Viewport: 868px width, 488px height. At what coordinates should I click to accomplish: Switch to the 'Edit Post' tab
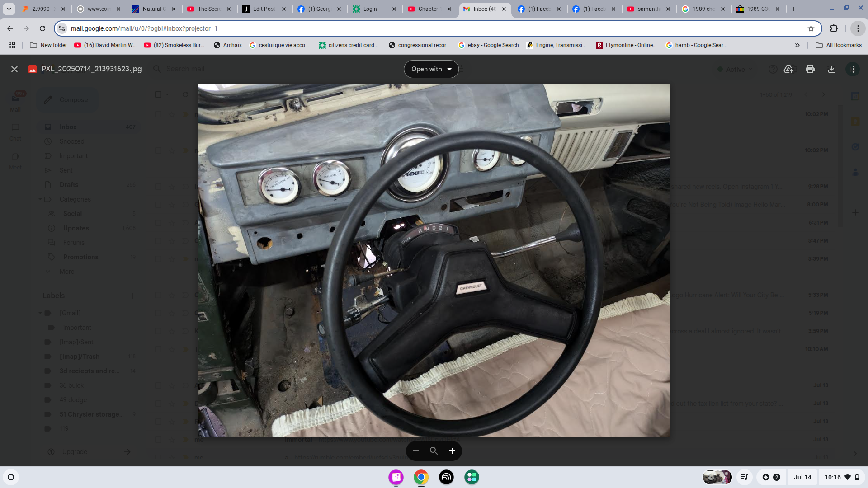click(264, 9)
